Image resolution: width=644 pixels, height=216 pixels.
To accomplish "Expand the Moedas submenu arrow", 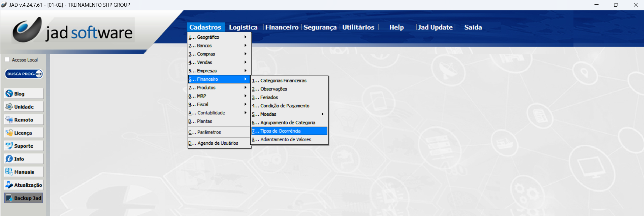I will (322, 114).
